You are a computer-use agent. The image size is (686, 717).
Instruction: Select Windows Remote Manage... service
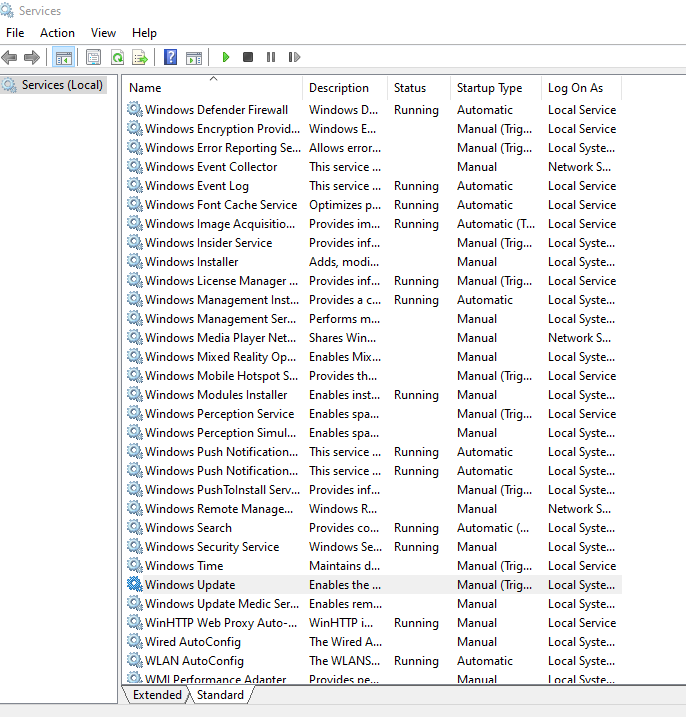(374, 508)
